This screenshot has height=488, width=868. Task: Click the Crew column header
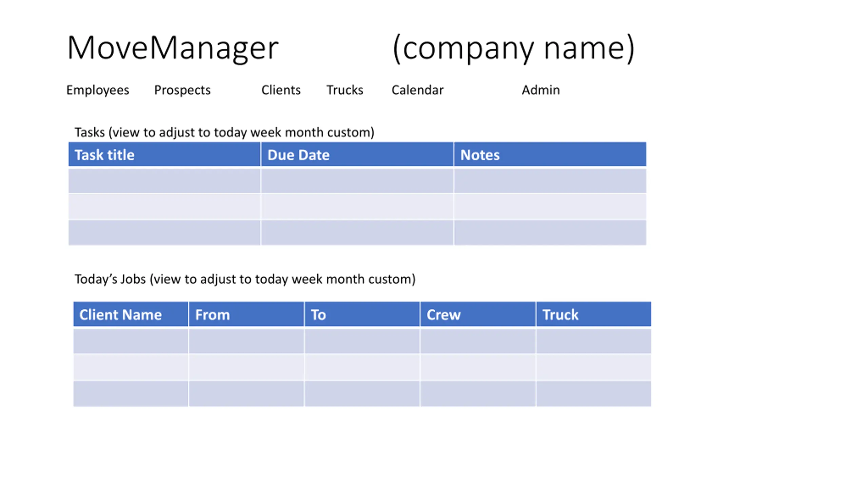pyautogui.click(x=478, y=314)
